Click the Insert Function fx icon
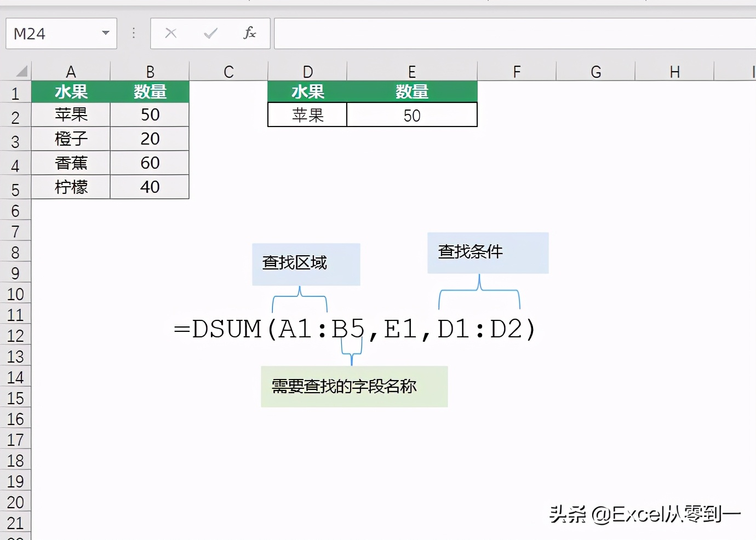This screenshot has width=756, height=540. click(x=250, y=33)
